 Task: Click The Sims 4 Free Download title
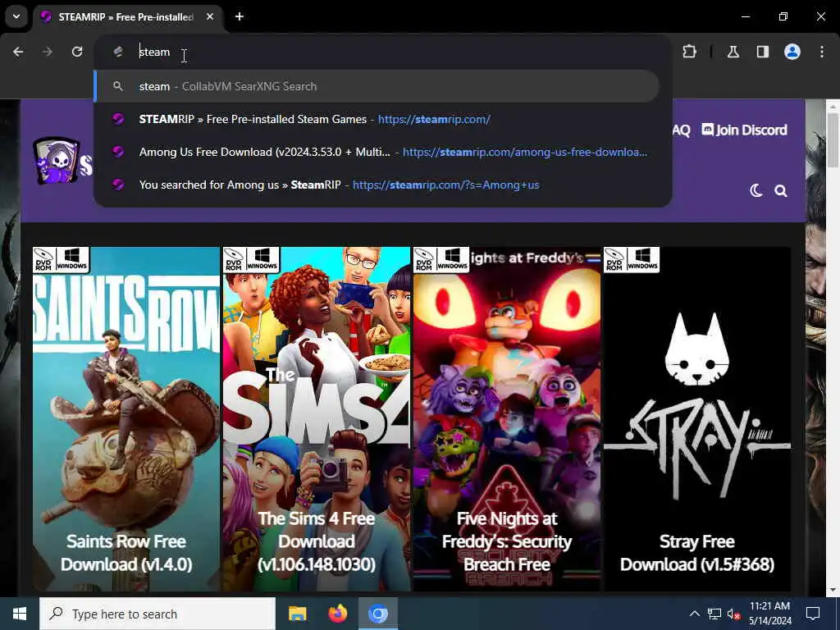click(x=317, y=541)
